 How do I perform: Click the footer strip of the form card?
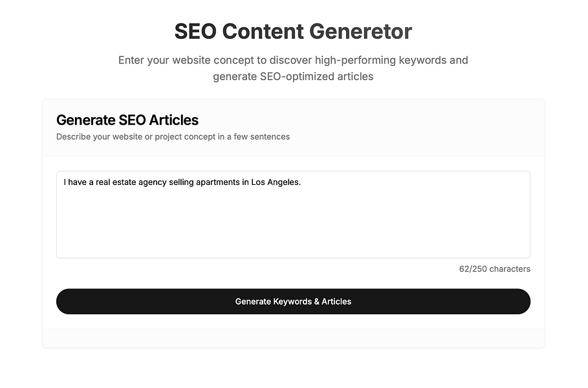point(293,336)
